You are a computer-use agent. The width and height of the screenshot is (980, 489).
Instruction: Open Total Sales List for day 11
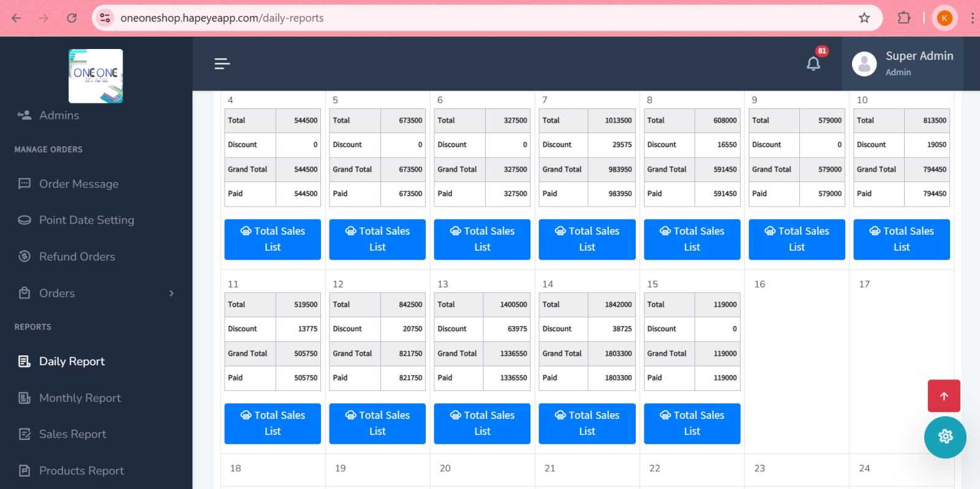tap(273, 423)
